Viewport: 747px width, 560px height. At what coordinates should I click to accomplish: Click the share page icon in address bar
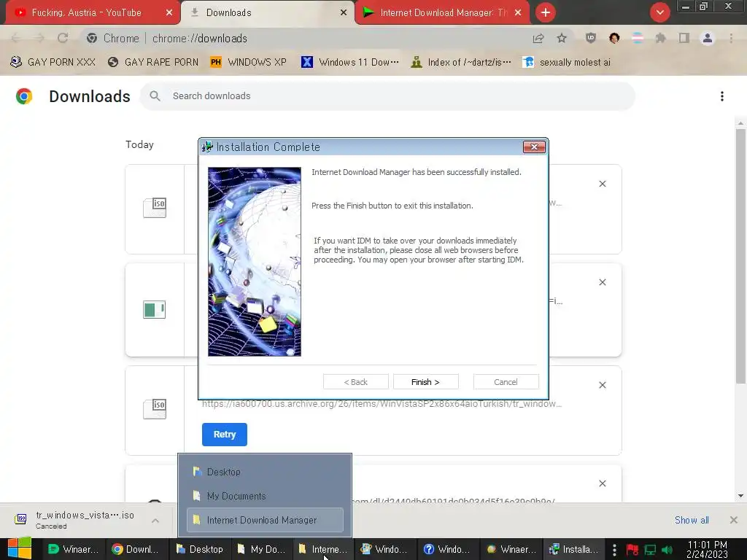(x=538, y=38)
